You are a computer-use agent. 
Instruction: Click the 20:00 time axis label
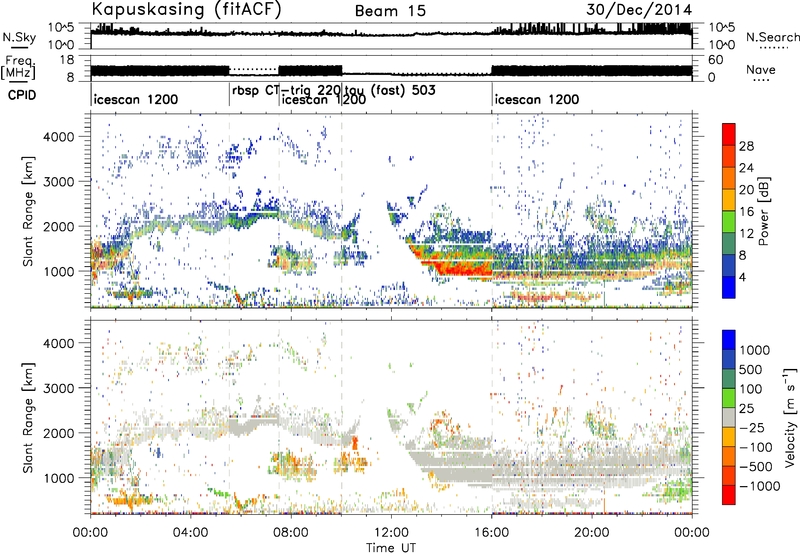[592, 533]
